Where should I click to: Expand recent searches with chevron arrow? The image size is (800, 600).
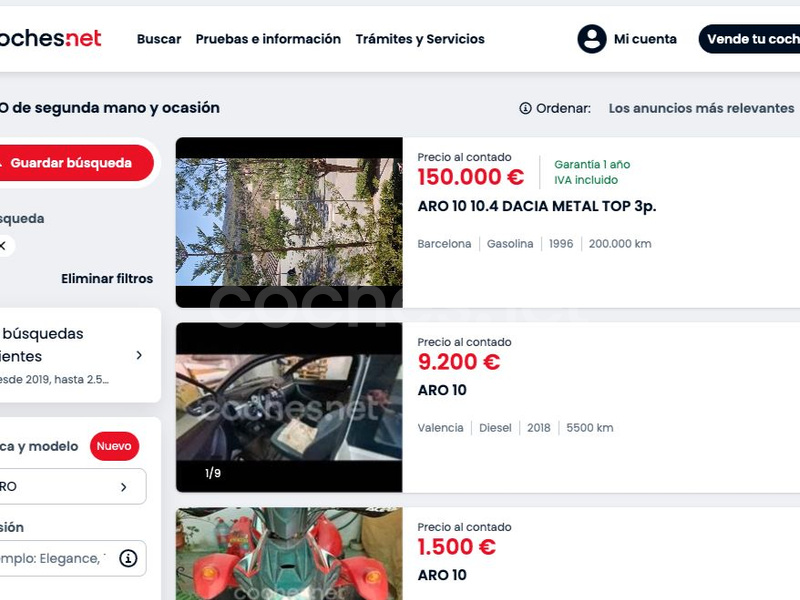tap(139, 355)
